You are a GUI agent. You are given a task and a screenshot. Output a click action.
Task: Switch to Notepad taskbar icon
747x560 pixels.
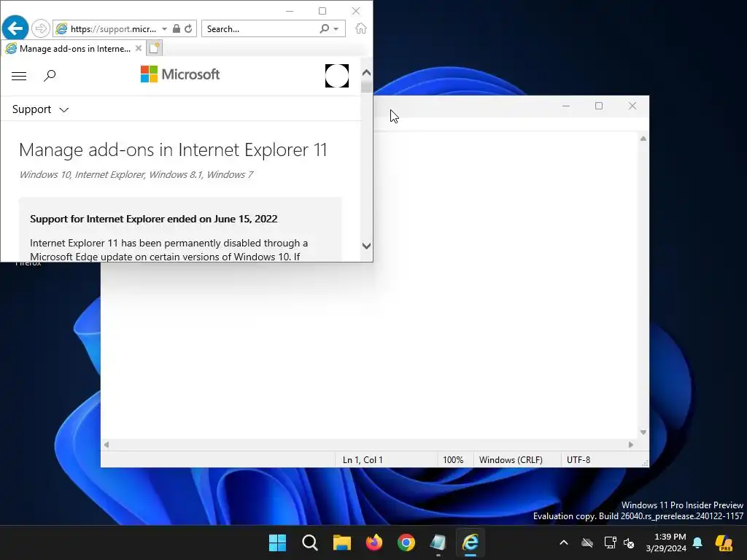point(438,542)
